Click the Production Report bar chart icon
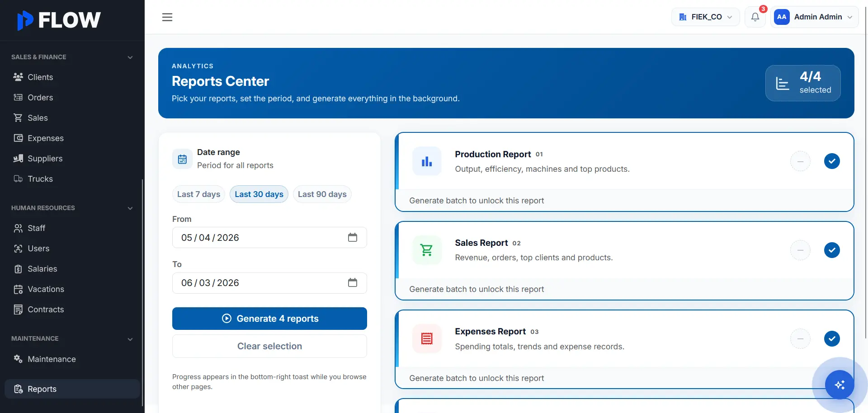Image resolution: width=868 pixels, height=413 pixels. (x=427, y=161)
